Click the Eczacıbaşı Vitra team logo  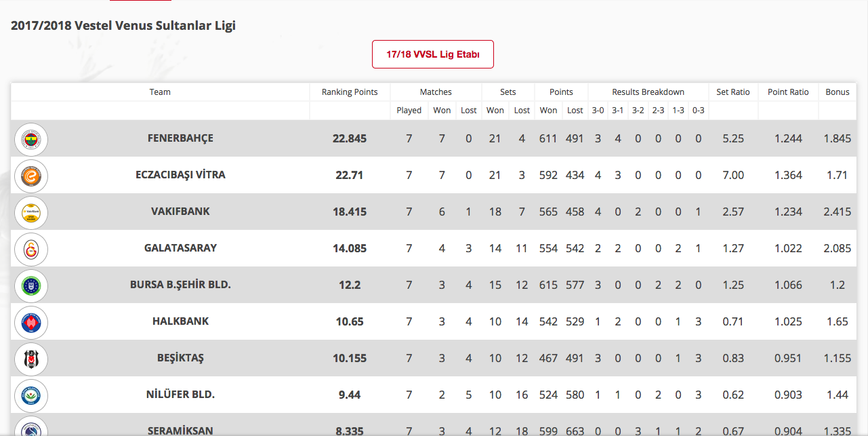point(31,176)
